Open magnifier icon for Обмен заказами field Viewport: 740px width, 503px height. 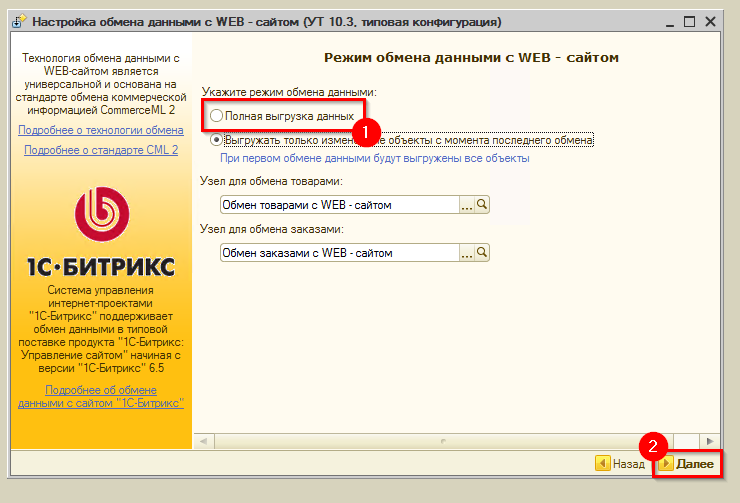tap(482, 253)
